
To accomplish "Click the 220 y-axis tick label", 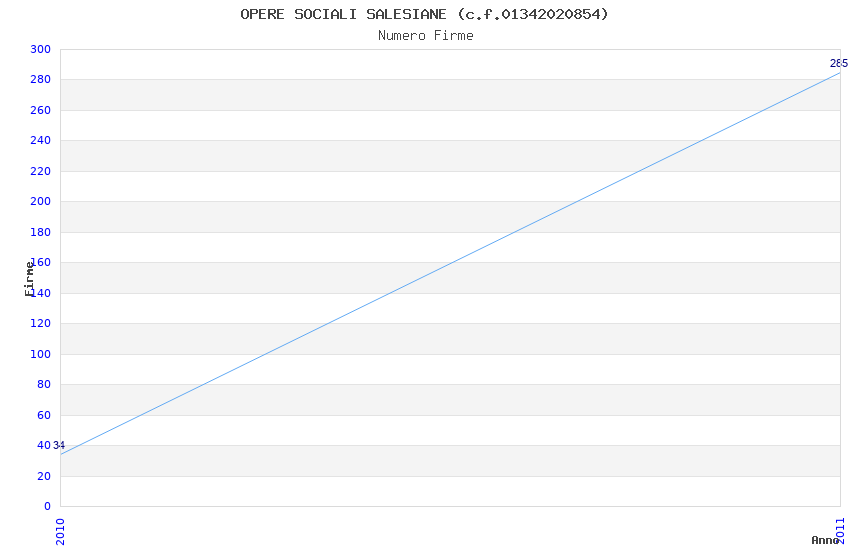I will click(x=41, y=171).
